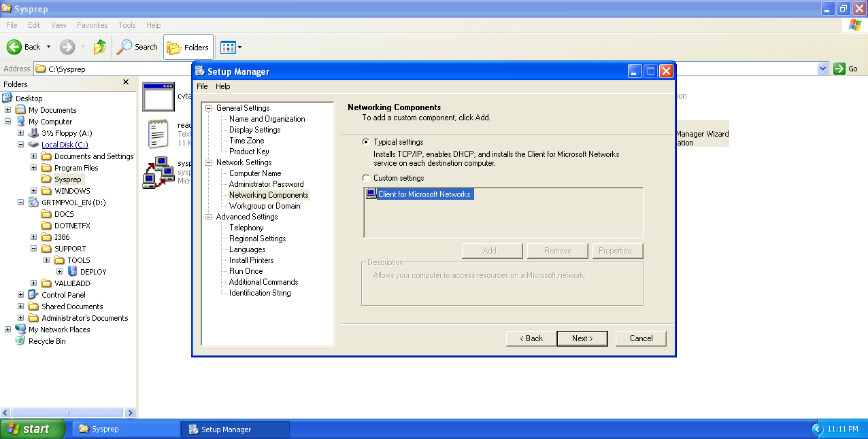Cancel the Setup Manager wizard
Screen dimensions: 868x439
tap(641, 338)
